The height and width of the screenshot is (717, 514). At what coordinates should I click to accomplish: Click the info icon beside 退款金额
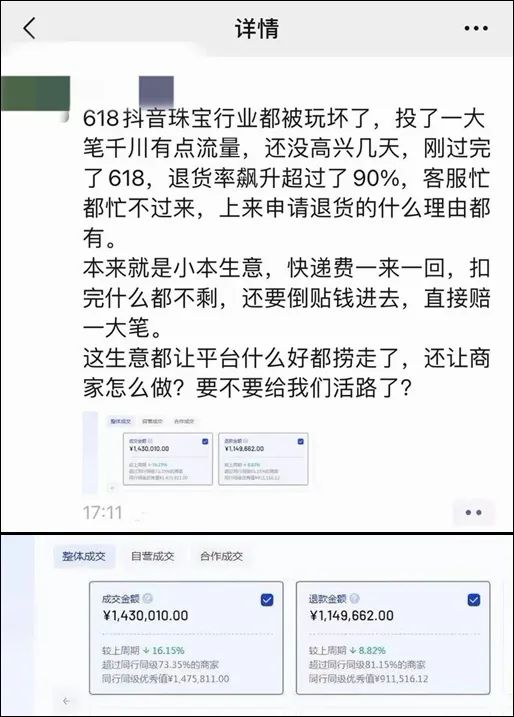354,598
